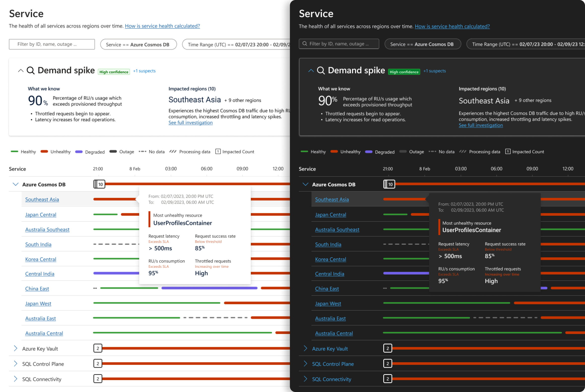Click Service == Azure Cosmos DB filter pill, light panel
The image size is (585, 392).
[138, 44]
